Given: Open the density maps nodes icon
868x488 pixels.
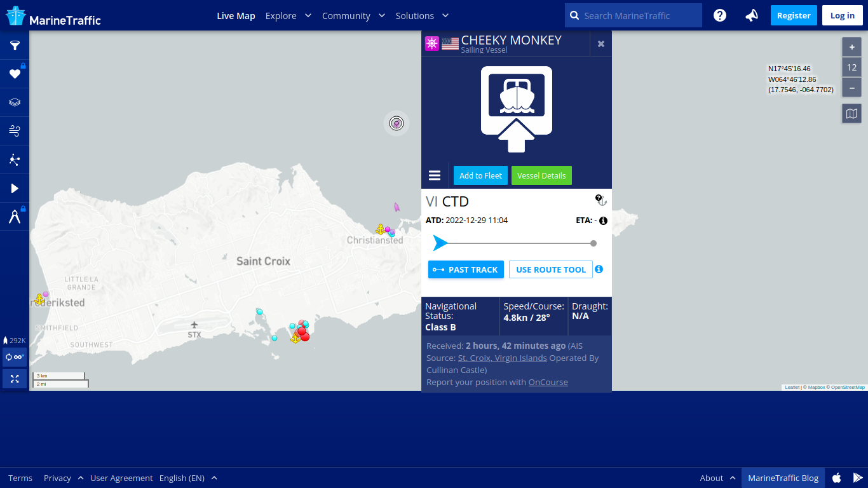Looking at the screenshot, I should pos(15,159).
